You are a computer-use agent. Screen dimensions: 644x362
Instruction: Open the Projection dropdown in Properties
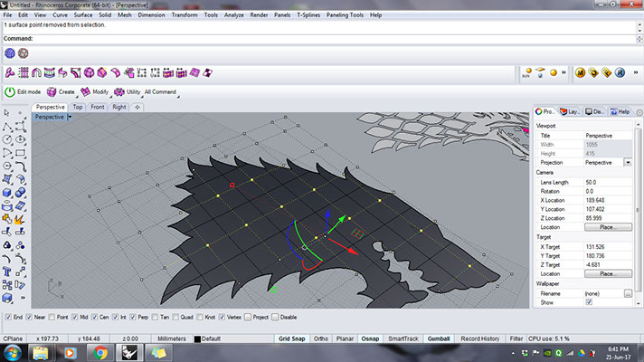(628, 163)
